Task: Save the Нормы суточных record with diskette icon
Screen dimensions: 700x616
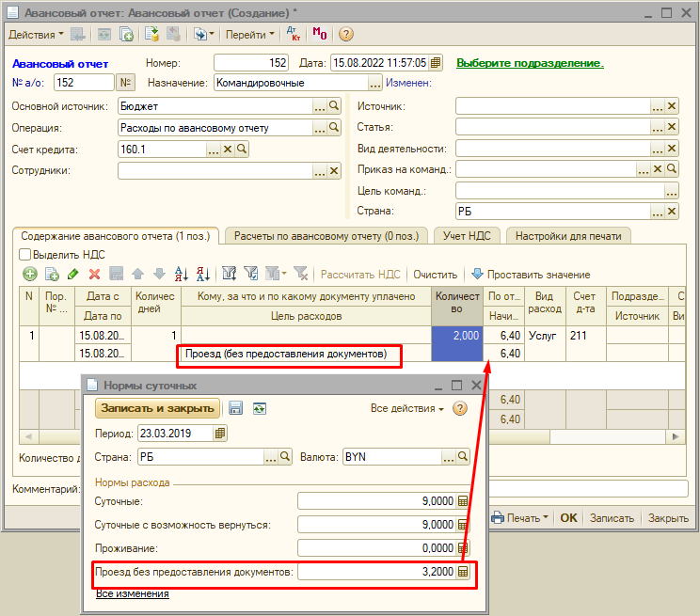Action: 236,408
